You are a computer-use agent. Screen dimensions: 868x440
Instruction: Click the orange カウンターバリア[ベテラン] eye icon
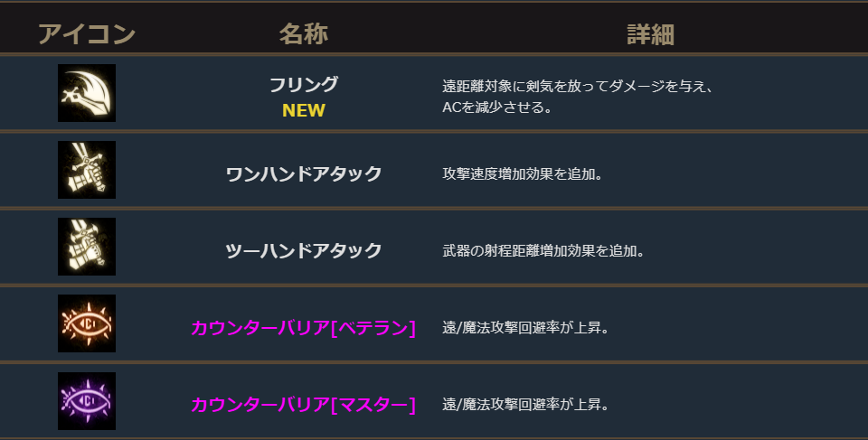click(87, 323)
